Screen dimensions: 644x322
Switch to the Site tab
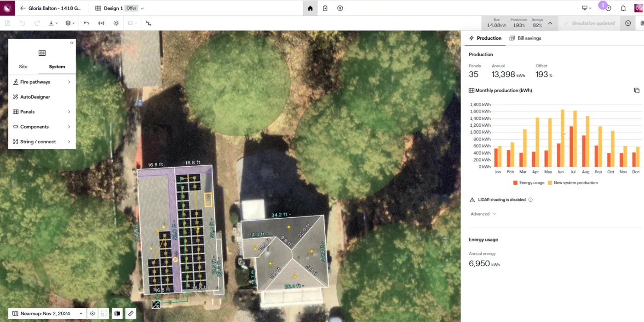tap(23, 67)
